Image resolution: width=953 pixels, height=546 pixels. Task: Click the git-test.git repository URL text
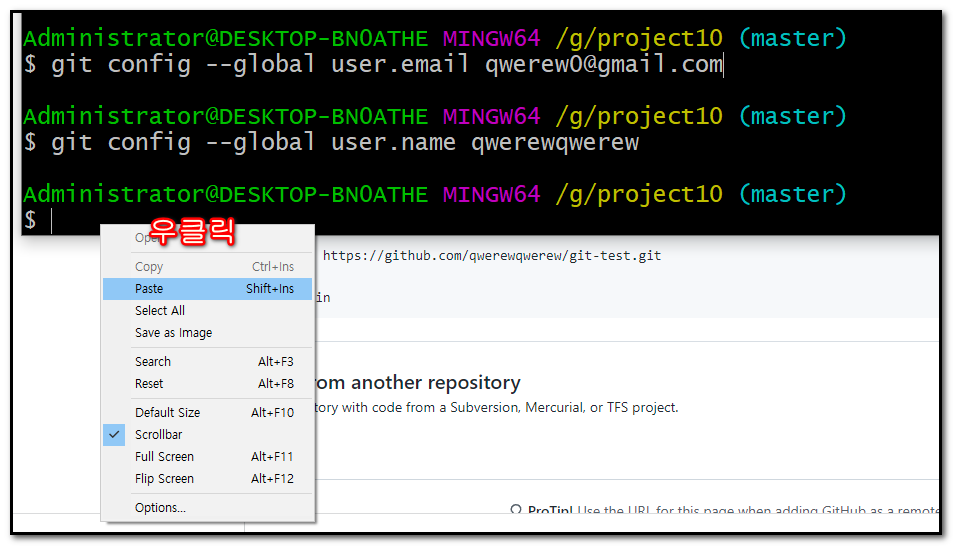click(491, 256)
